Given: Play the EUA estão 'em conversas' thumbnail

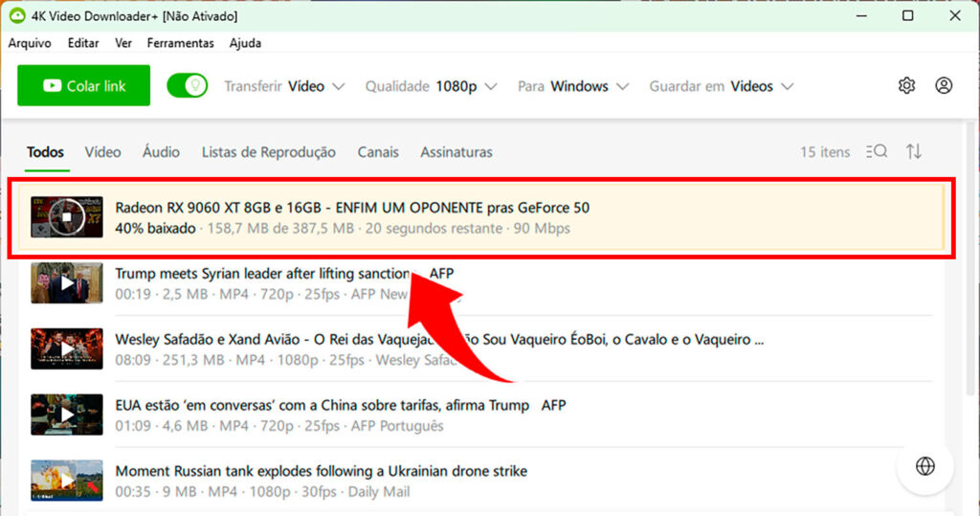Looking at the screenshot, I should [67, 415].
